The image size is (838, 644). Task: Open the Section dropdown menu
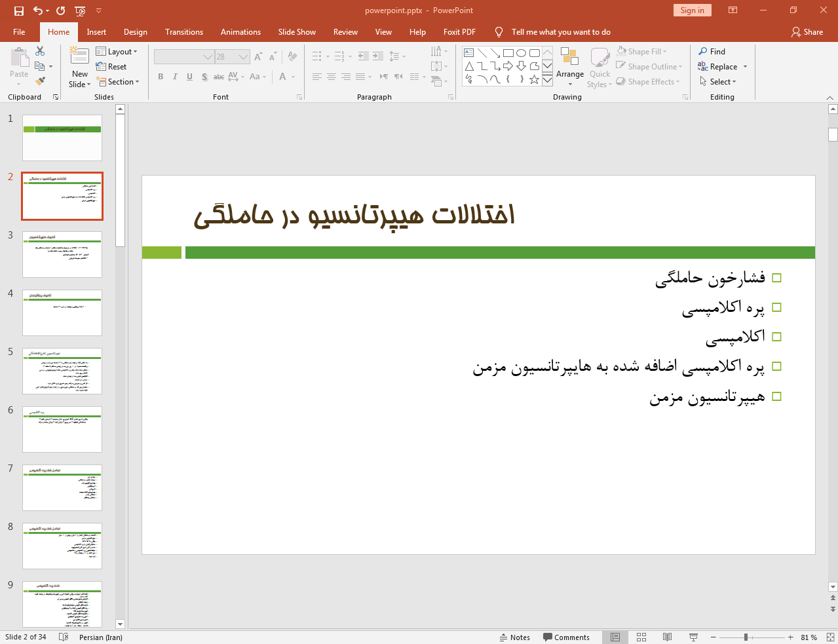[119, 82]
